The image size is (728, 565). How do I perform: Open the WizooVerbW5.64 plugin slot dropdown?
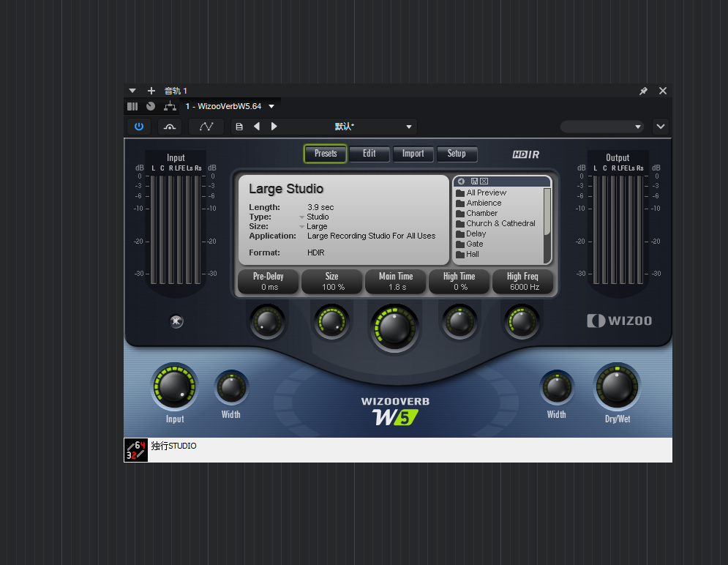(x=271, y=107)
